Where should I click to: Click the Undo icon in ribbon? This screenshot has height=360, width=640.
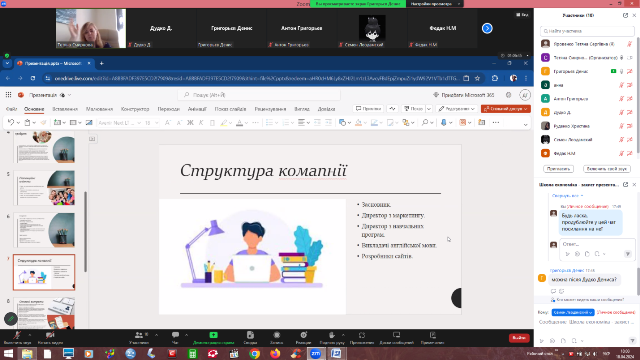click(11, 122)
